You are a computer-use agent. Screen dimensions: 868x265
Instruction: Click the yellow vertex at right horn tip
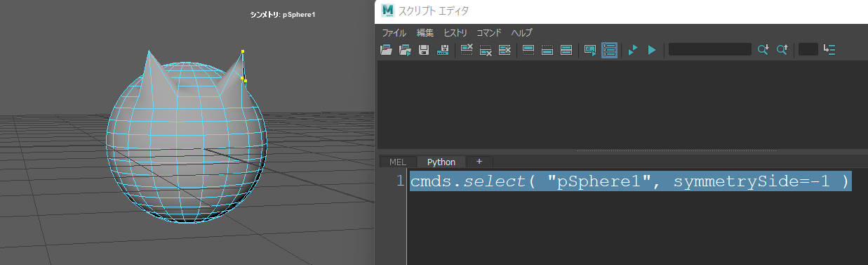click(243, 51)
